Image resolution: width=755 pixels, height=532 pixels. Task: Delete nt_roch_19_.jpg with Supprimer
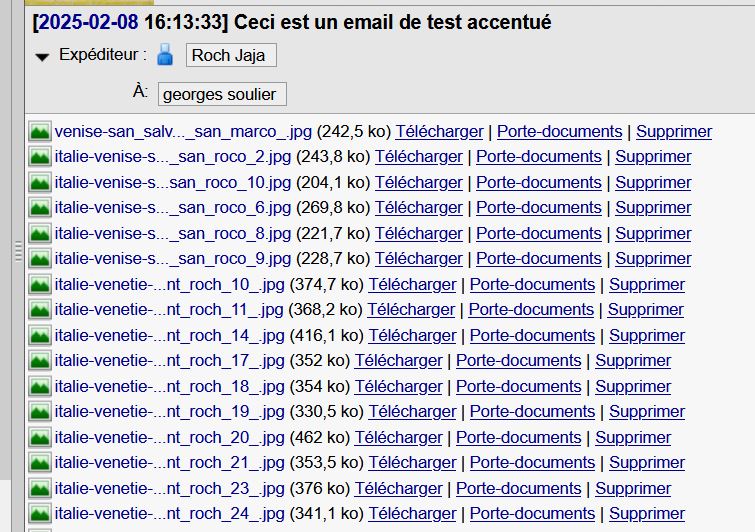click(x=647, y=412)
